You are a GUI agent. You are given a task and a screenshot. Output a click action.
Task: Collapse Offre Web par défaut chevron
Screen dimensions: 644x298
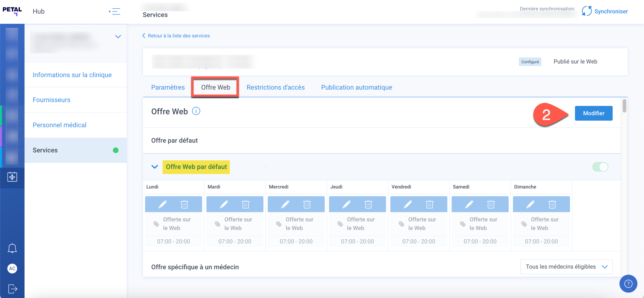(155, 167)
